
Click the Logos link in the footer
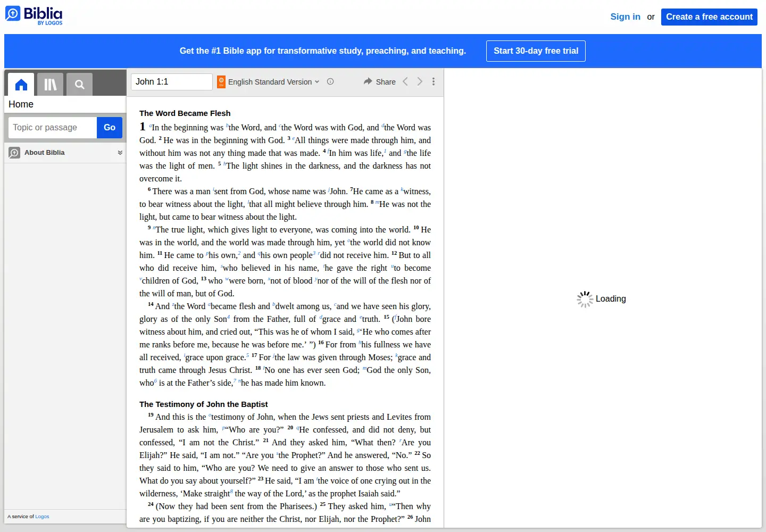(x=42, y=517)
